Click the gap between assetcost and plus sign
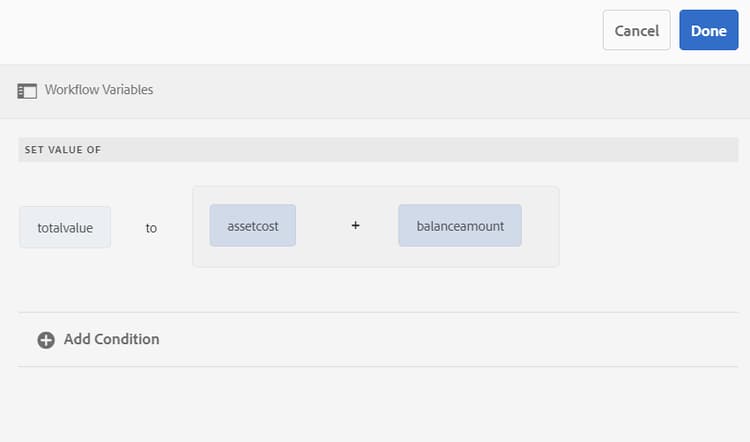 (x=323, y=226)
